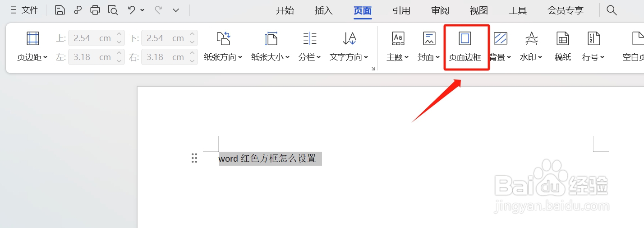Expand the 主题 dropdown
The height and width of the screenshot is (228, 644).
coord(406,57)
